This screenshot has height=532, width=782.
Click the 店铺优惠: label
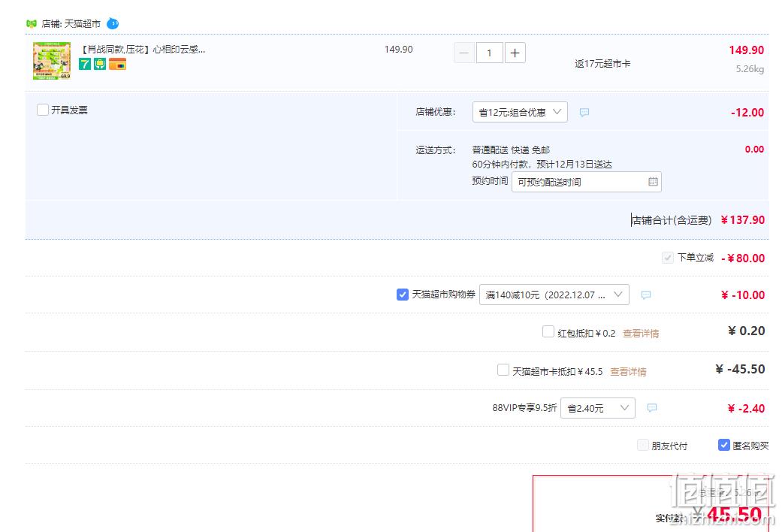coord(436,112)
